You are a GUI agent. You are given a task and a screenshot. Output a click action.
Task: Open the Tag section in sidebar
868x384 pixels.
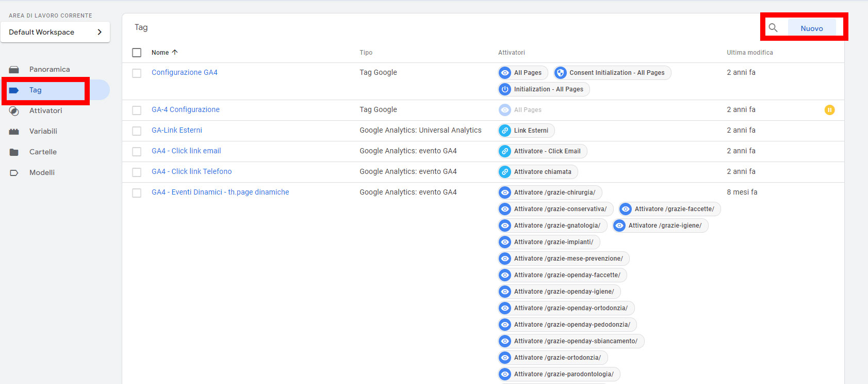coord(35,90)
